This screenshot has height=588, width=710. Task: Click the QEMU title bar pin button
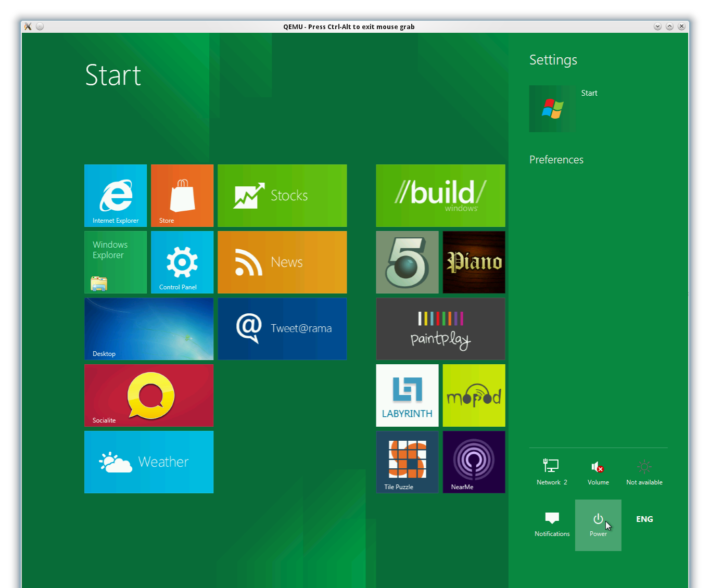tap(40, 27)
